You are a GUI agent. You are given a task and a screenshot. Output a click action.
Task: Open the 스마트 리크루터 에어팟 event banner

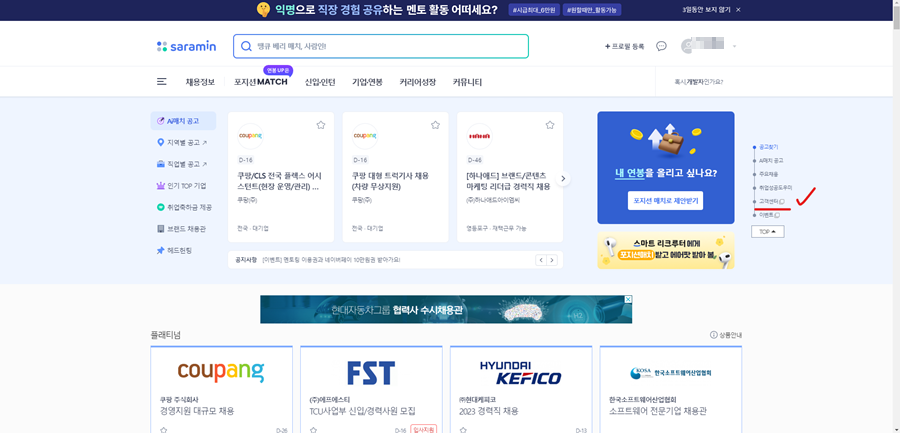click(x=666, y=250)
